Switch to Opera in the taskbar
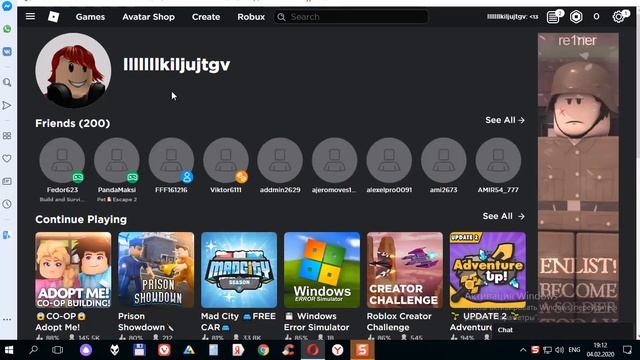 313,350
